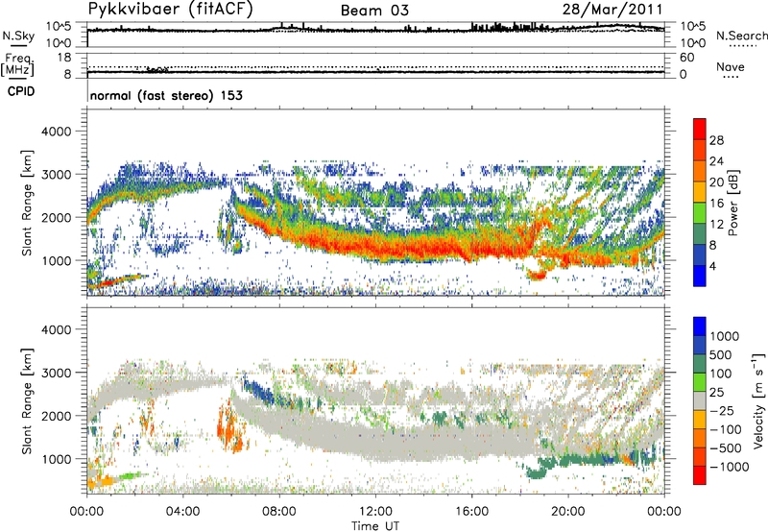
Task: Click the Velocity [m s⁻¹] colorbar label
Action: (x=758, y=400)
